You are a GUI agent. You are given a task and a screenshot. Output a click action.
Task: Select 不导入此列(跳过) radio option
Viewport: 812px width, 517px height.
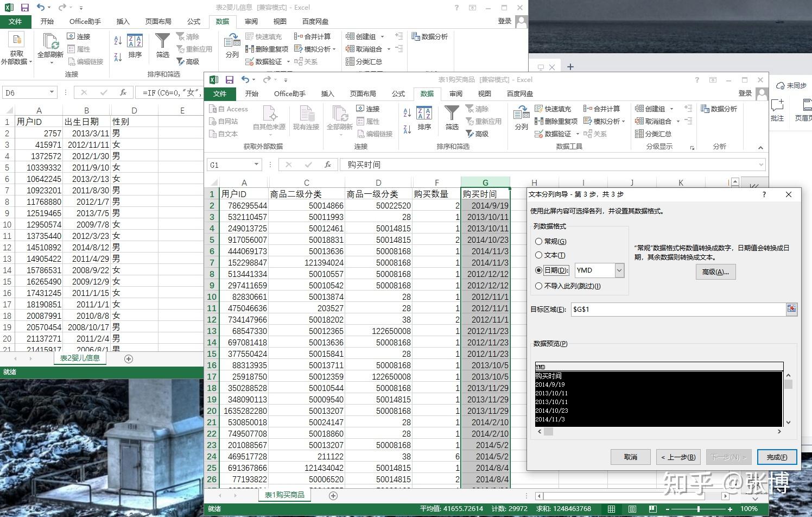[568, 286]
